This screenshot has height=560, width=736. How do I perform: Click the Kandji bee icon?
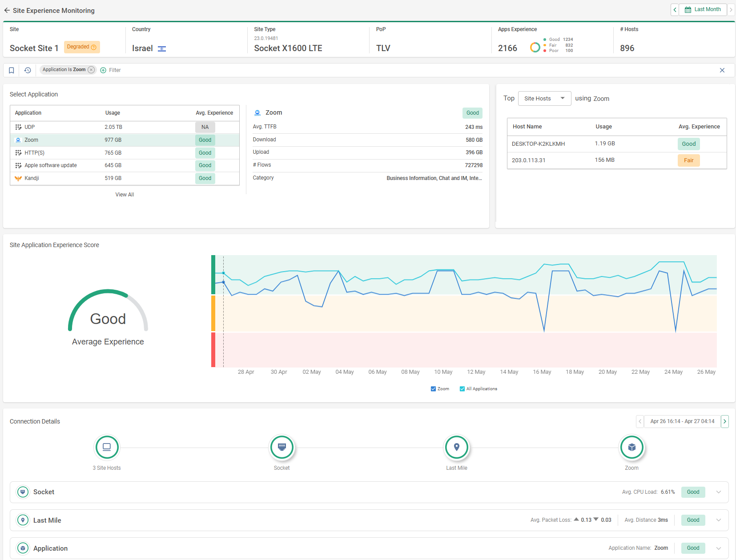18,178
